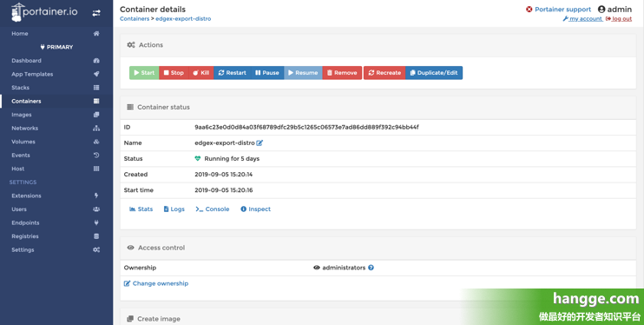Open Home in the sidebar

[20, 34]
